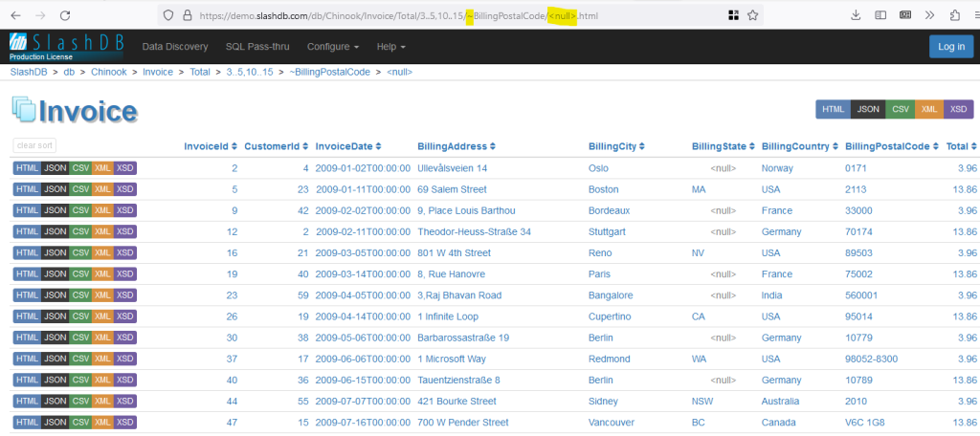Open XSD for the Stuttgart invoice row

click(125, 231)
